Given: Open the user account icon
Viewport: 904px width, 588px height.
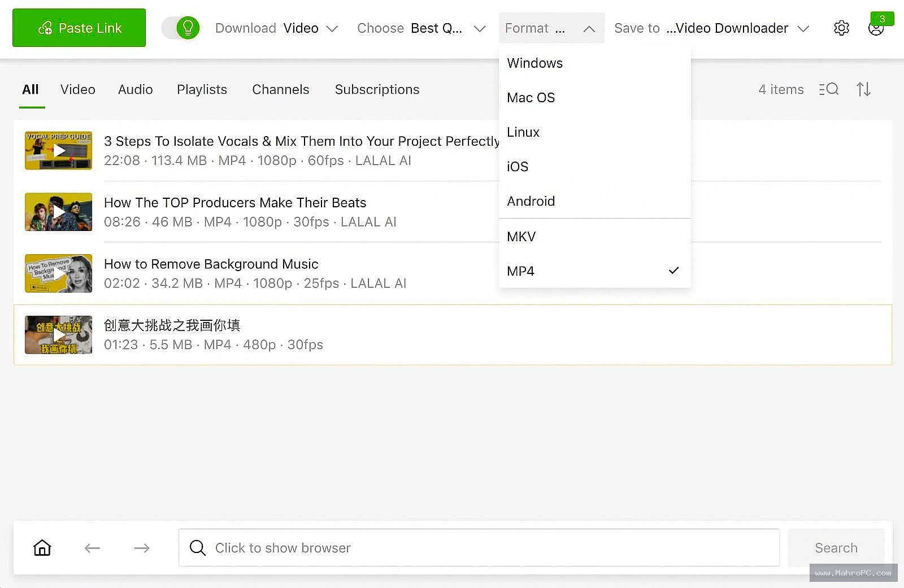Looking at the screenshot, I should tap(876, 29).
